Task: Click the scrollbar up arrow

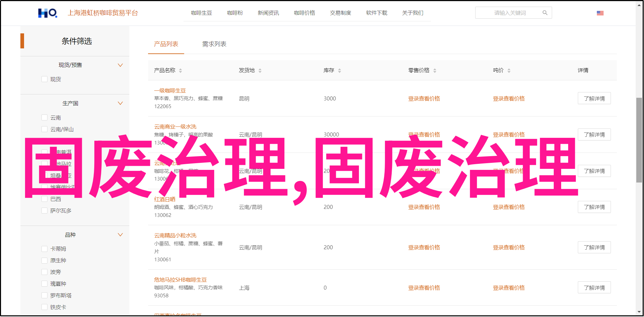Action: pyautogui.click(x=639, y=5)
